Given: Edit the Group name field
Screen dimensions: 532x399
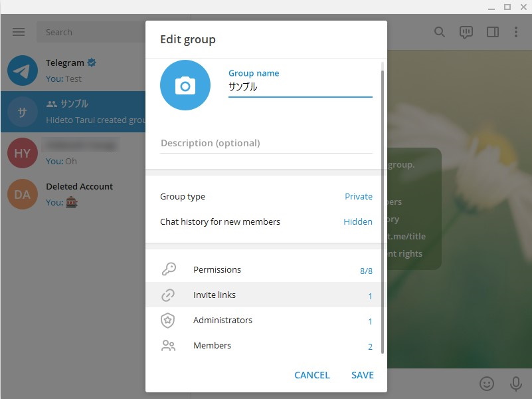Looking at the screenshot, I should [x=300, y=87].
